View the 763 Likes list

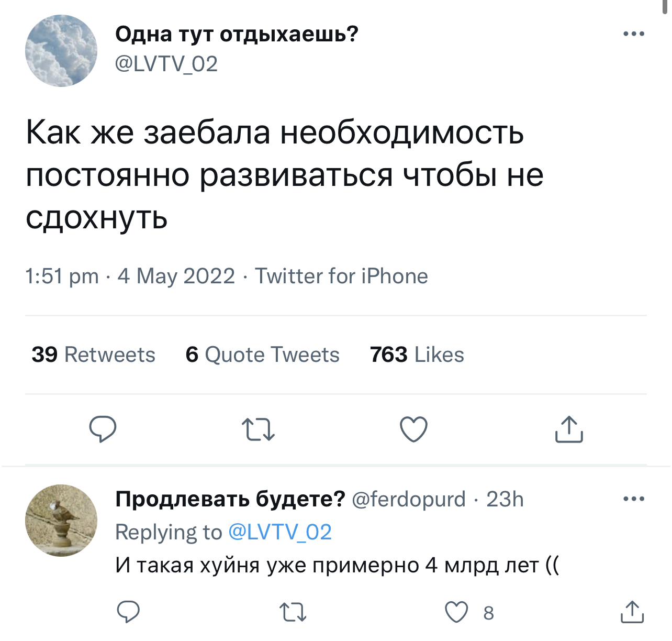point(417,355)
